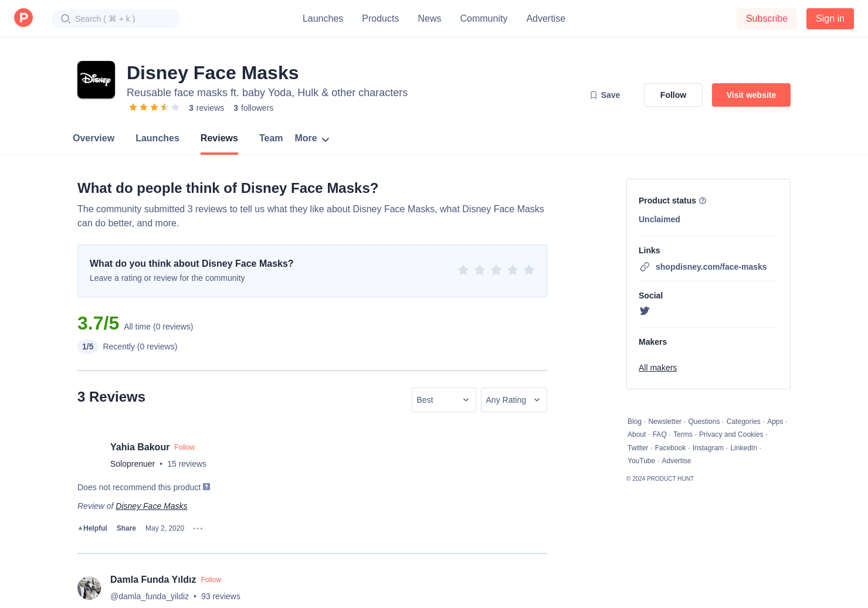Expand the More tab menu

point(312,138)
